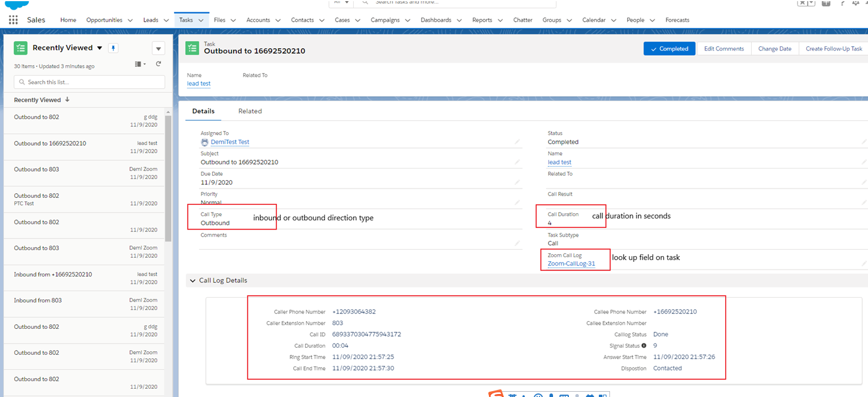Edit the Due Date field via pencil icon
This screenshot has width=868, height=397.
517,182
